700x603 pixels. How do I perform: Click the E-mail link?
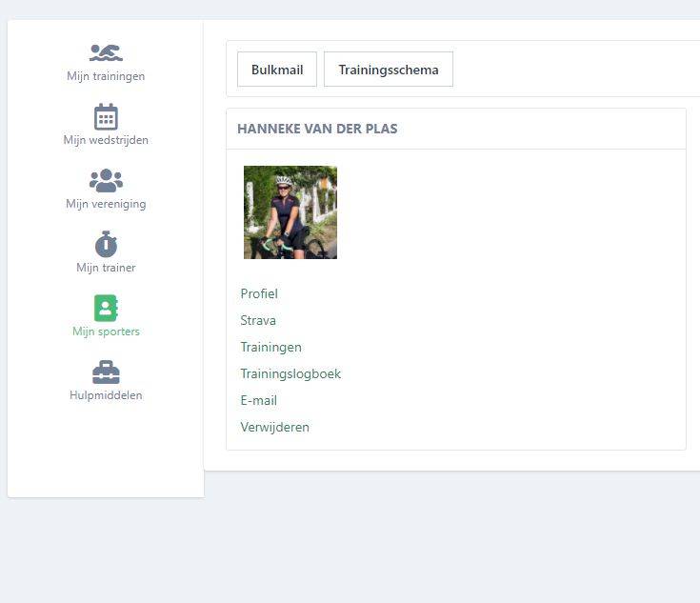click(259, 401)
